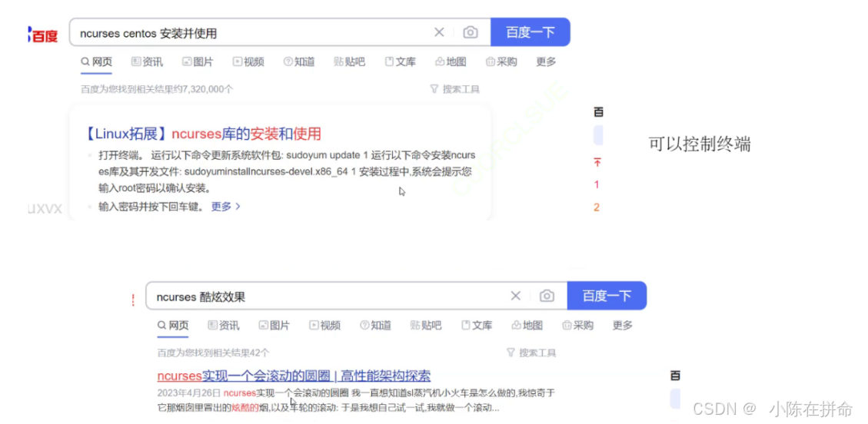Click the lower 百度一下 button

coord(607,296)
